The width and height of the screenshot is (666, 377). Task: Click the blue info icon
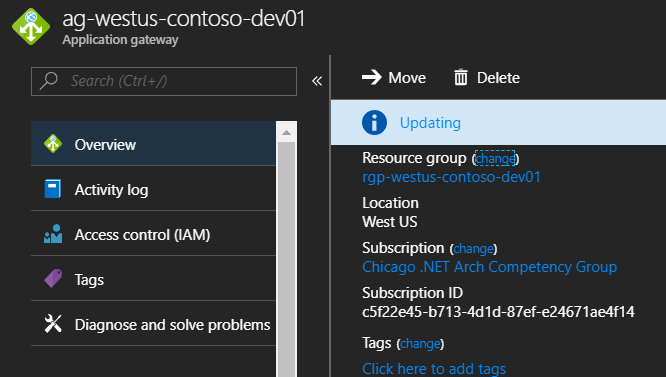374,123
